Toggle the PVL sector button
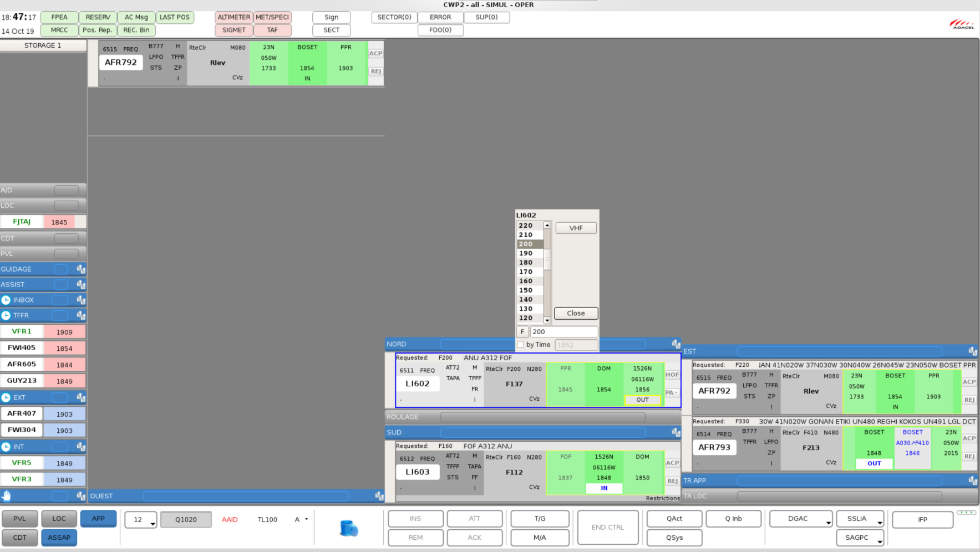The image size is (980, 552). click(19, 519)
